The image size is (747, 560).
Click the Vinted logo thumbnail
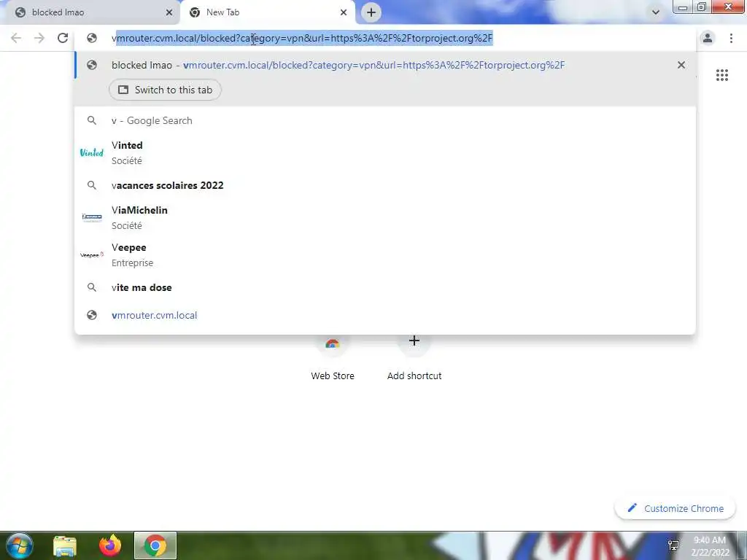pyautogui.click(x=91, y=152)
